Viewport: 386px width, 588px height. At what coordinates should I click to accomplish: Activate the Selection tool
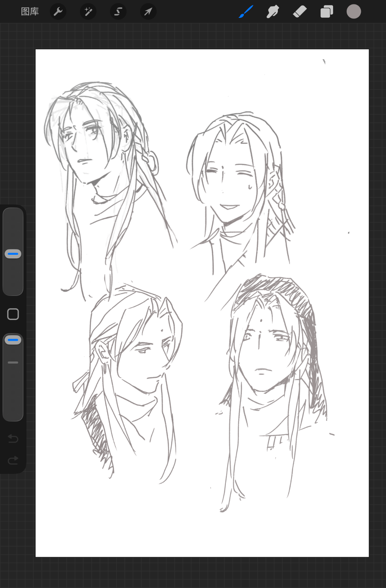[x=118, y=12]
